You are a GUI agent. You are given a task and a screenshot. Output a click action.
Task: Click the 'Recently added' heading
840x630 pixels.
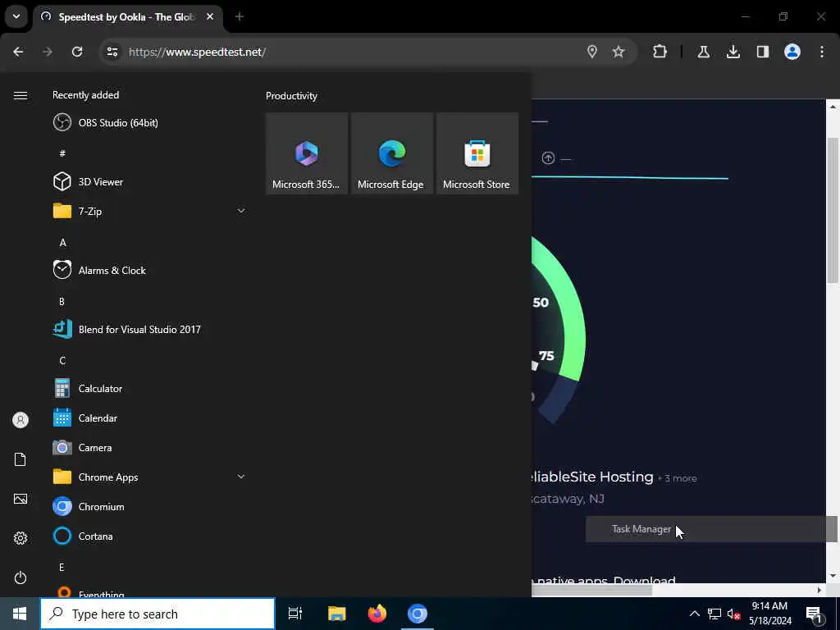[85, 95]
